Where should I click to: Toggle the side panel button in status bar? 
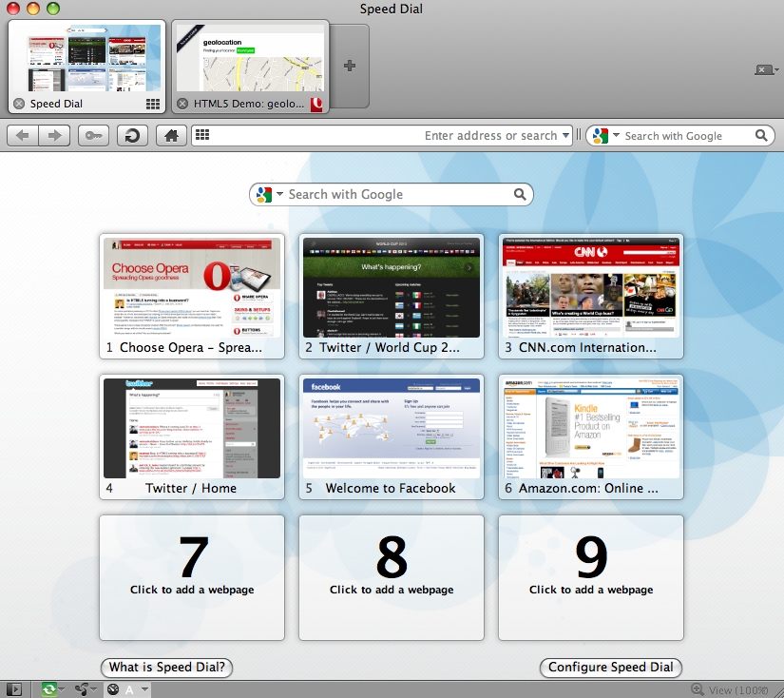tap(13, 688)
